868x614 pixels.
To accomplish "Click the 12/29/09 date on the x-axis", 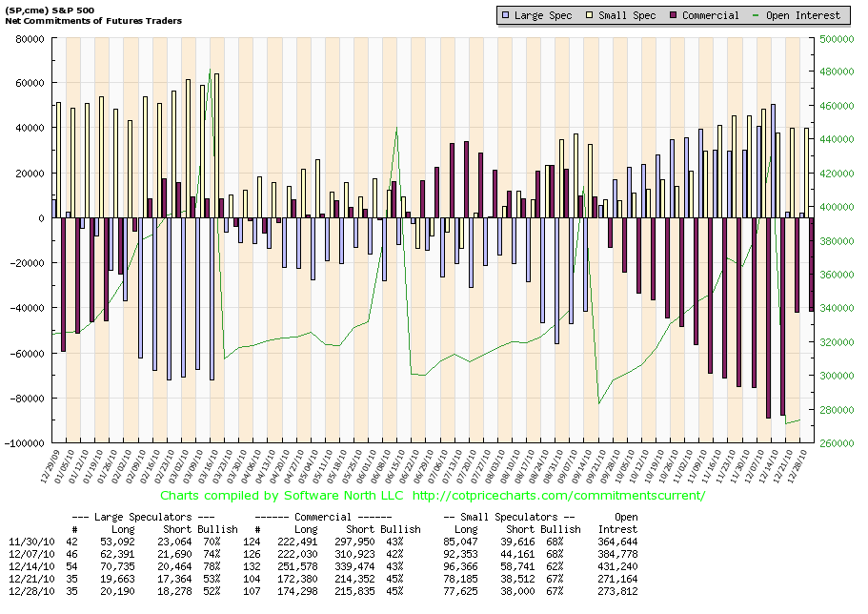I will pyautogui.click(x=52, y=467).
